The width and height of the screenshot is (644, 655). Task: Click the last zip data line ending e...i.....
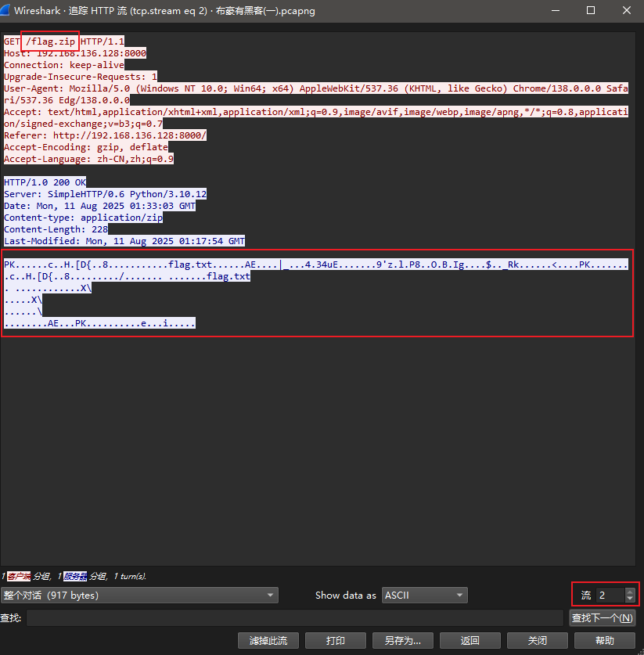pos(99,323)
